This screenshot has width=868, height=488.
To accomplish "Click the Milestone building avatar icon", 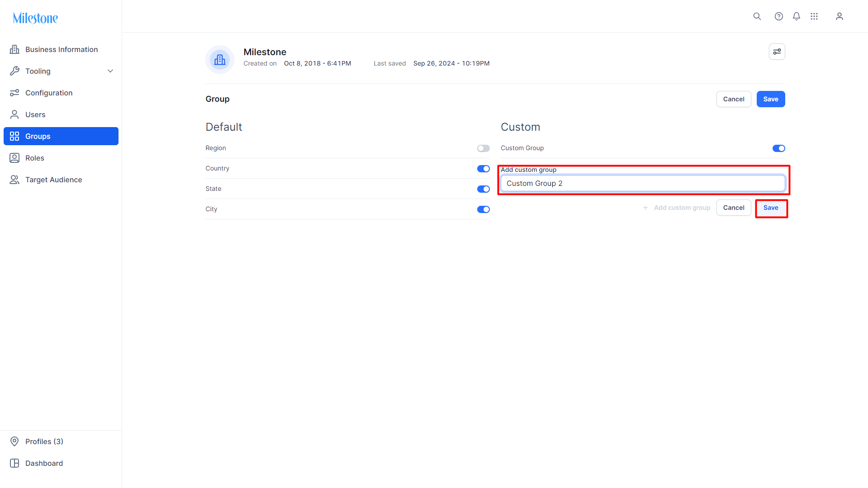I will (220, 60).
